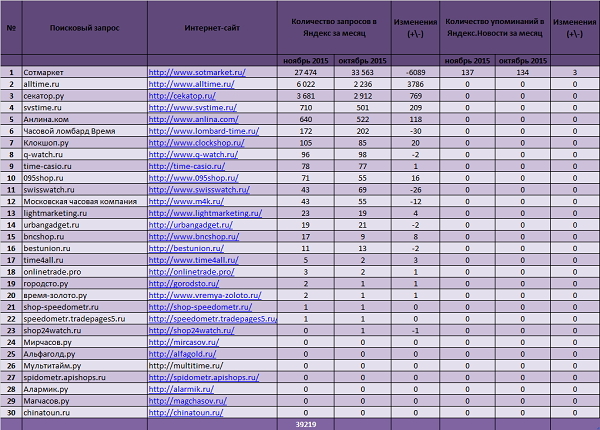The image size is (600, 430).
Task: Open the speedometr.tradepages5.ru link
Action: pyautogui.click(x=213, y=319)
